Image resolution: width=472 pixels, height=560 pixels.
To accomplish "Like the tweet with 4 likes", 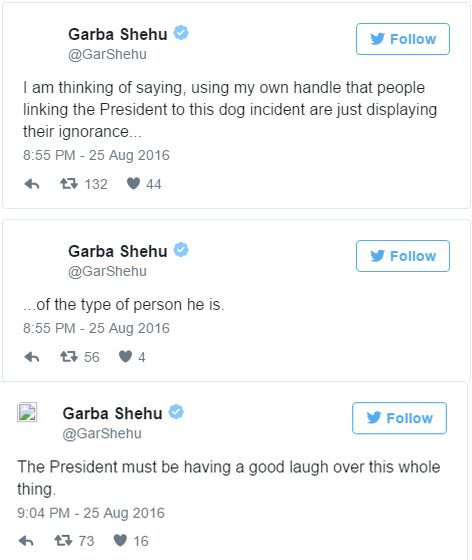I will [x=125, y=356].
